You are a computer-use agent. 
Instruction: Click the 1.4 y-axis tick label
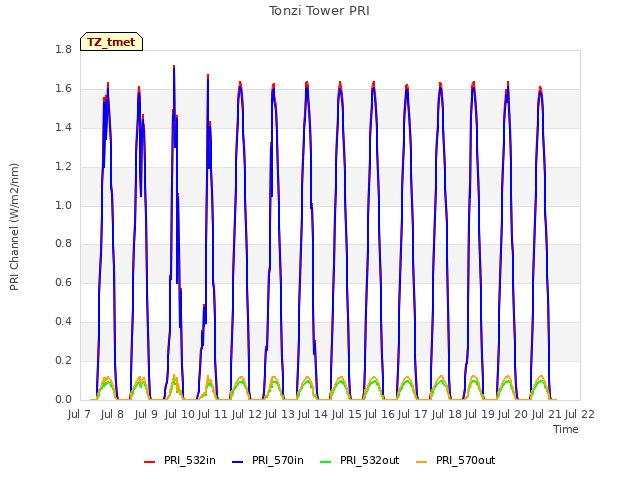[63, 127]
